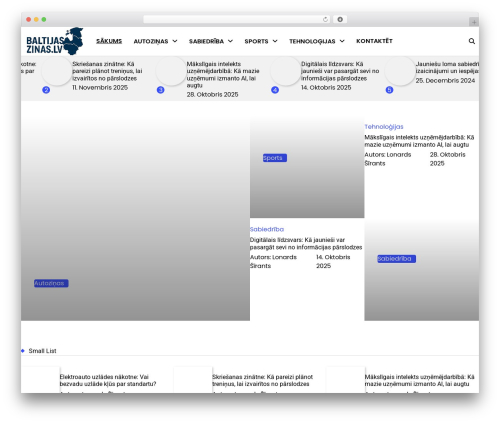Expand the Autoziņas menu chevron
Viewport: 500px width, 423px height.
tap(175, 41)
